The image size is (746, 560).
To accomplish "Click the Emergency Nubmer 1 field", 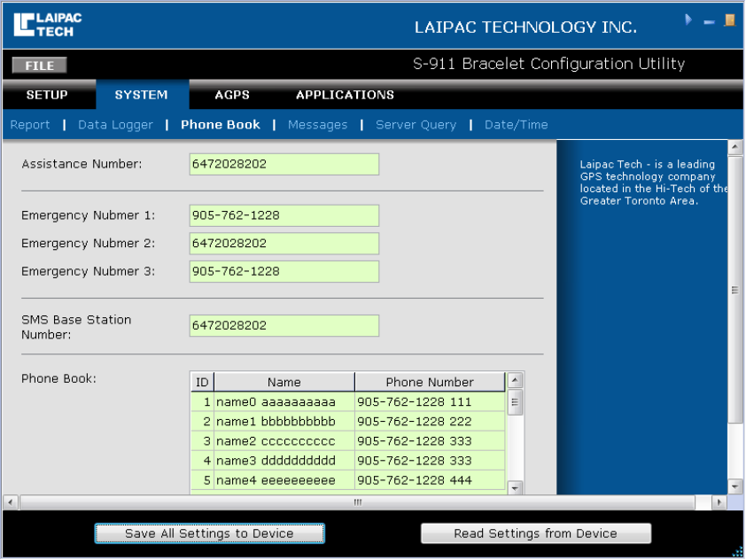I will (x=284, y=215).
